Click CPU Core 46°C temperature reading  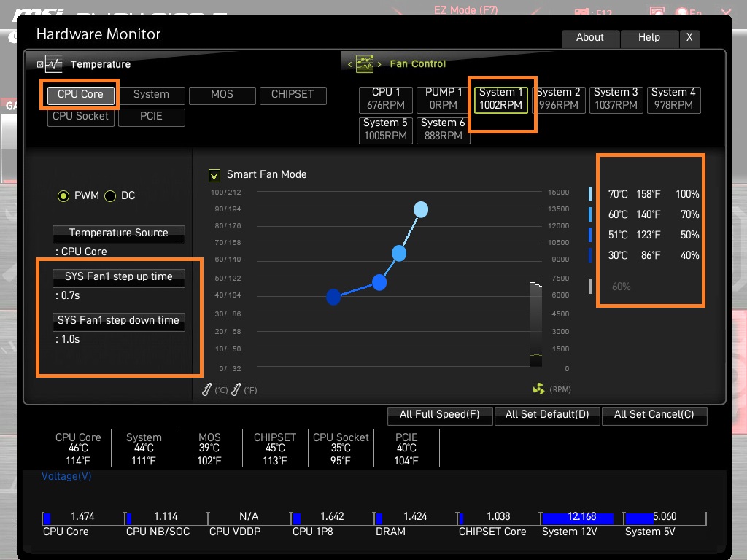[78, 448]
